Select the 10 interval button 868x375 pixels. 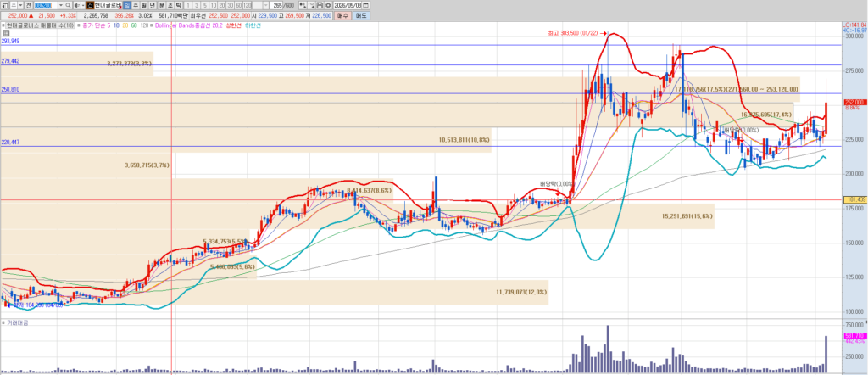coord(213,5)
